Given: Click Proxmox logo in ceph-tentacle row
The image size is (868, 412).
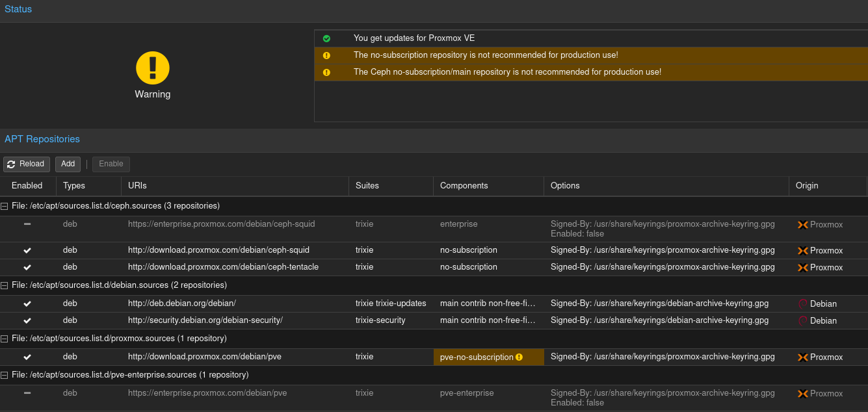Looking at the screenshot, I should (x=803, y=268).
